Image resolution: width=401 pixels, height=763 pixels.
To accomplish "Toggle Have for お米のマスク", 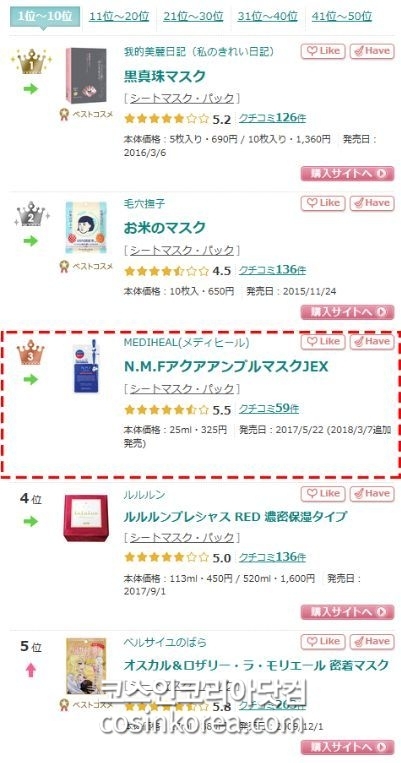I will point(372,203).
